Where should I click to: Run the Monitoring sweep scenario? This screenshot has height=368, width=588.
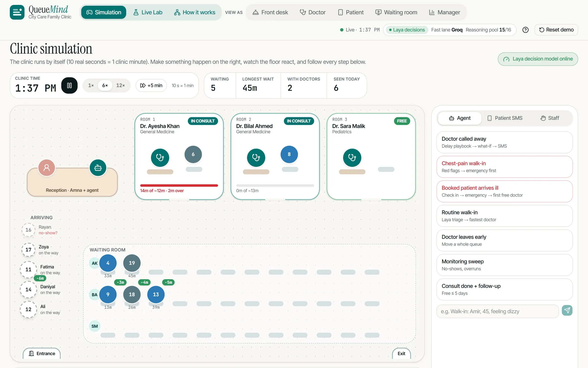tap(504, 265)
